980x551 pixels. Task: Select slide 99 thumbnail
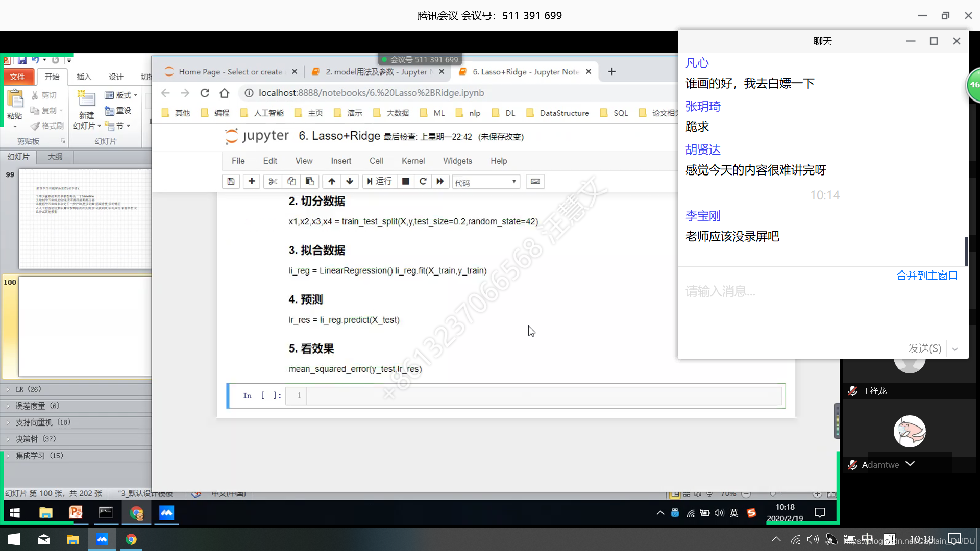pos(85,219)
